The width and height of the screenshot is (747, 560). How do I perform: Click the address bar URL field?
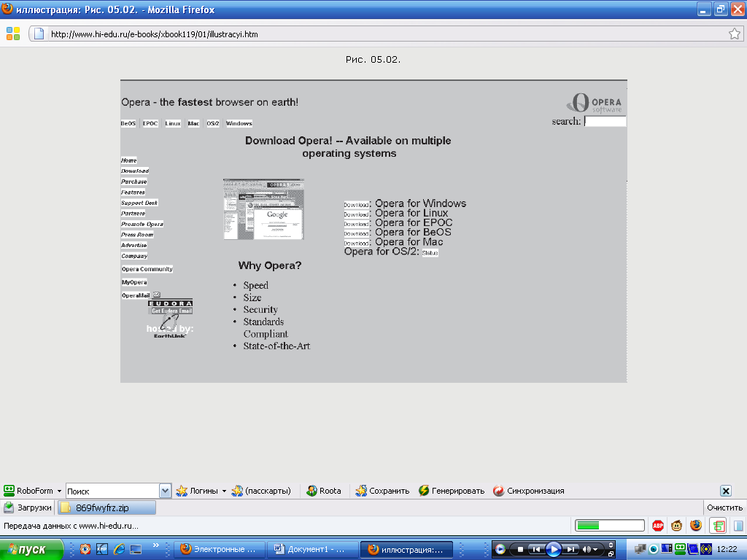(386, 34)
